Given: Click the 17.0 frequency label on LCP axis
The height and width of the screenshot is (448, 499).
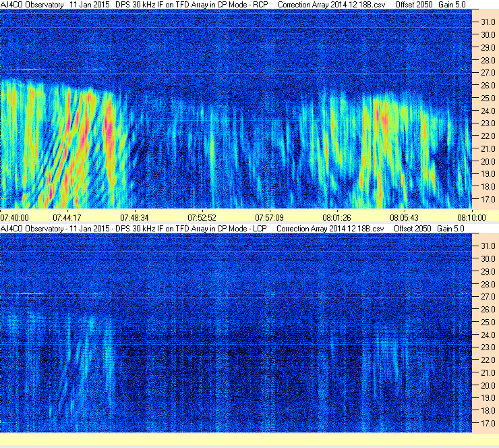Looking at the screenshot, I should [x=488, y=424].
